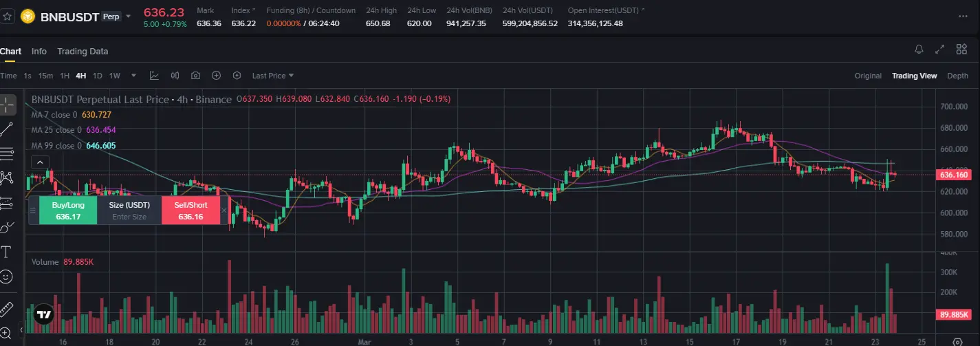Click Open Interest(USDT) label

[607, 10]
